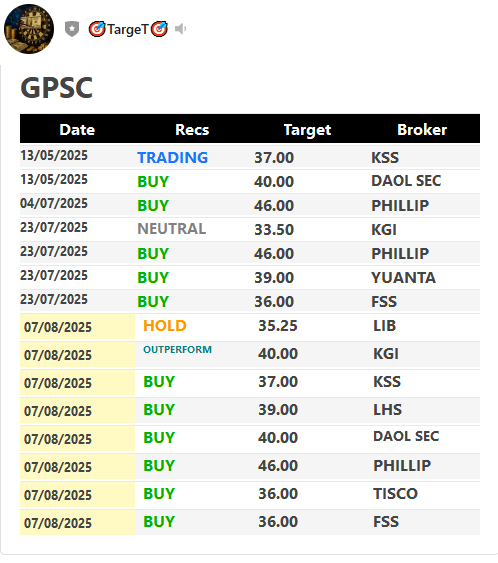498x563 pixels.
Task: Open the TargeT channel avatar
Action: tap(29, 29)
